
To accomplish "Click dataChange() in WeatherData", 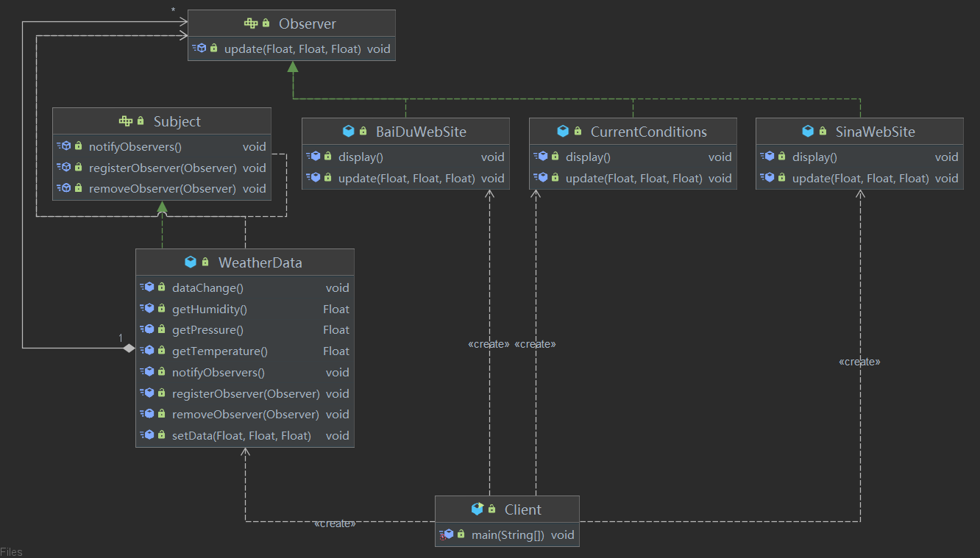I will click(x=207, y=288).
